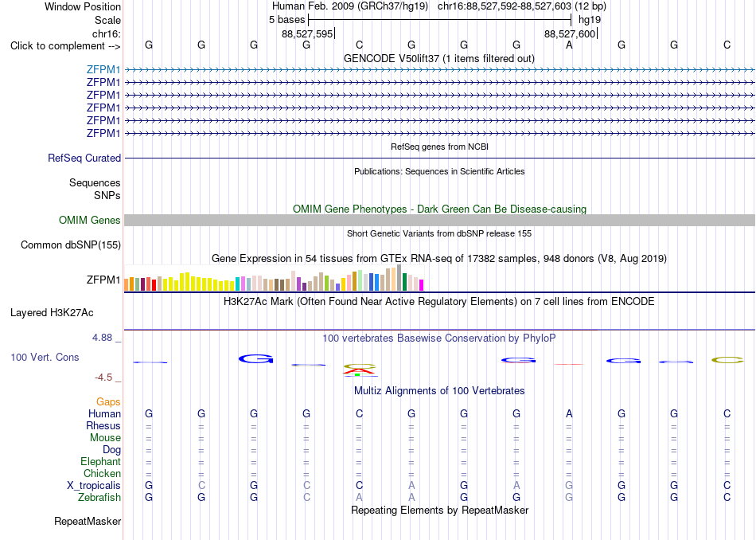
Task: Click the 'Gene Expression in 54 tissues' GTEx title
Action: (439, 259)
